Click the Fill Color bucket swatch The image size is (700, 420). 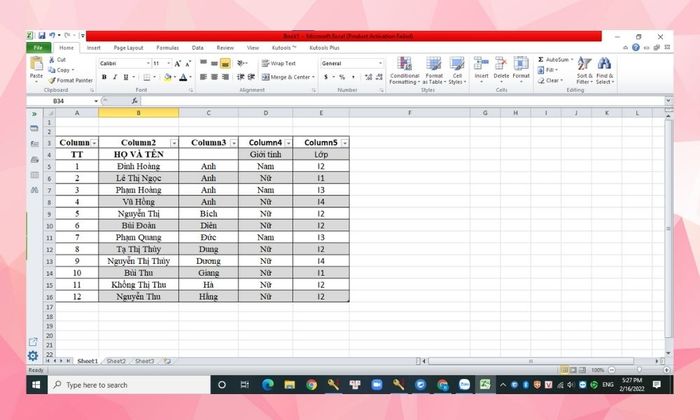pos(165,77)
